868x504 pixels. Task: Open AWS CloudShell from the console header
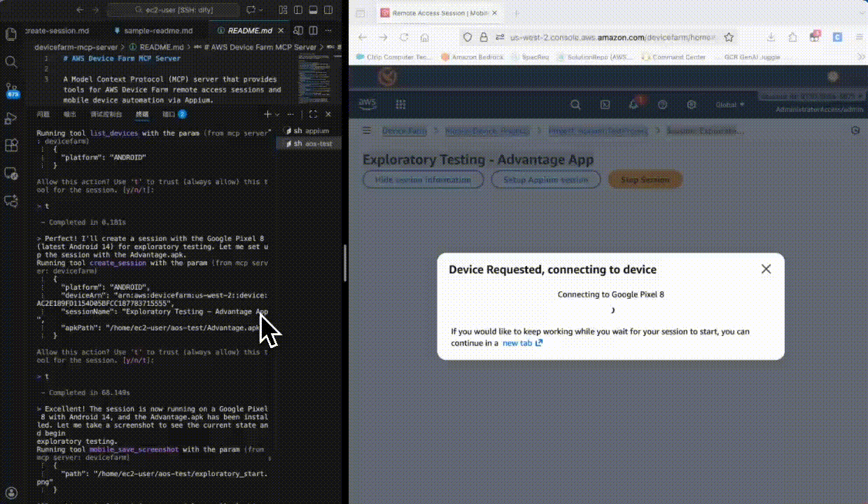coord(605,104)
